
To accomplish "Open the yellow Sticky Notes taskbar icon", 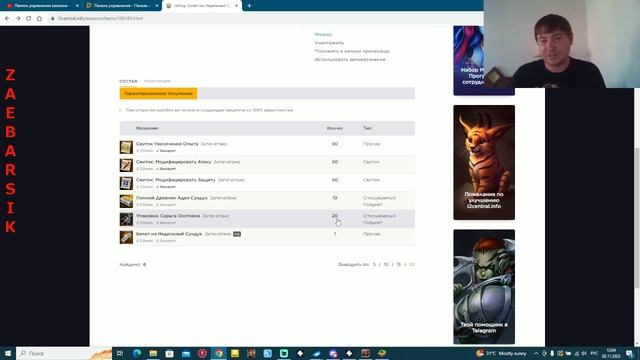I will (235, 353).
